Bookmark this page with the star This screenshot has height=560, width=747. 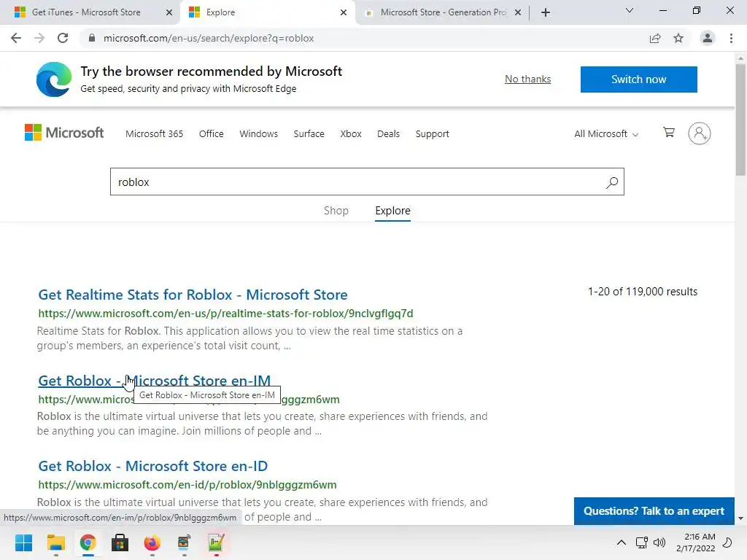(x=678, y=38)
